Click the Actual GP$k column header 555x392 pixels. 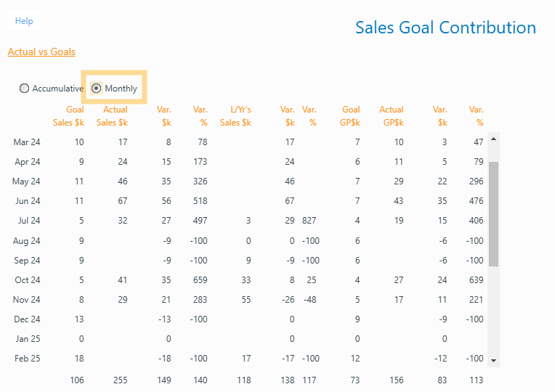(x=391, y=116)
